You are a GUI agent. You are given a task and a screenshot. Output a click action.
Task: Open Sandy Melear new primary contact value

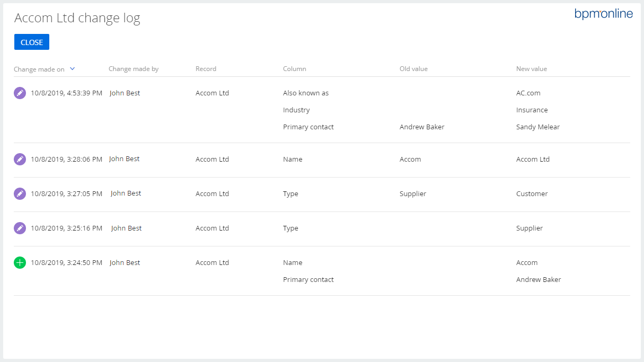pos(538,127)
